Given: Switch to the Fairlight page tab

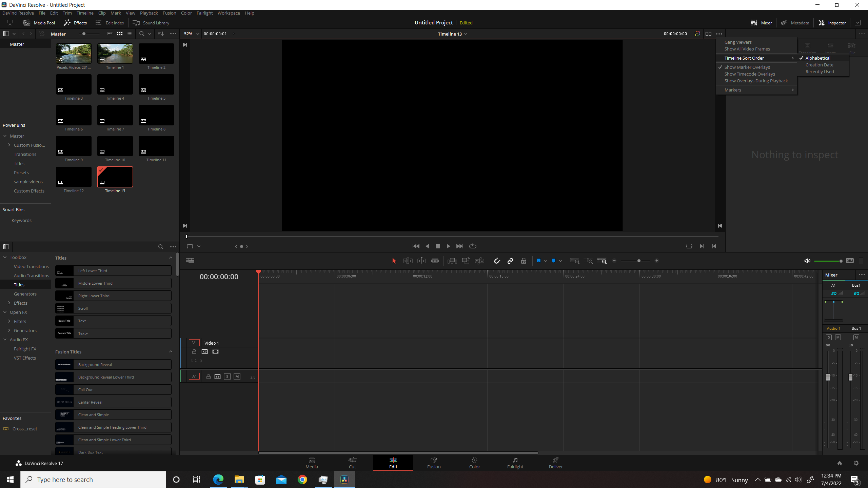Looking at the screenshot, I should pyautogui.click(x=515, y=463).
